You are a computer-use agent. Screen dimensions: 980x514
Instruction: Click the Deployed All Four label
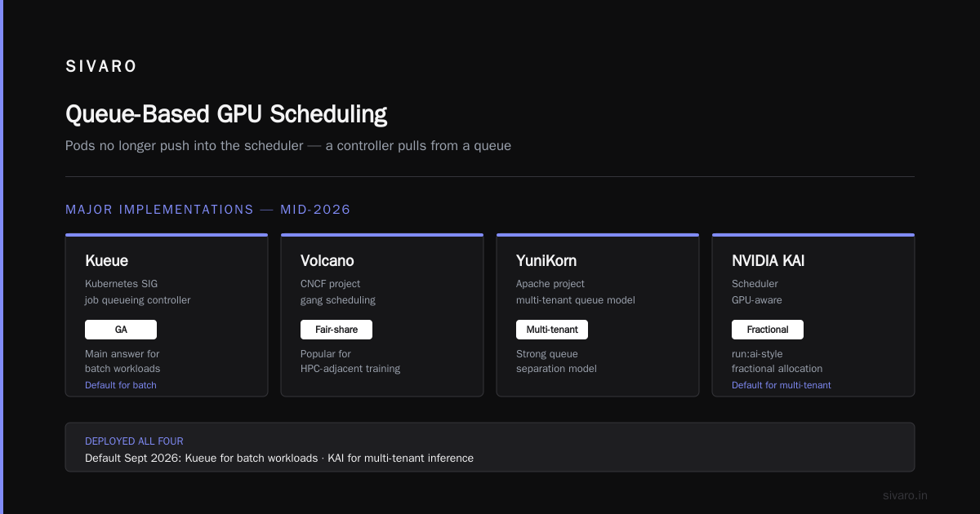coord(134,441)
